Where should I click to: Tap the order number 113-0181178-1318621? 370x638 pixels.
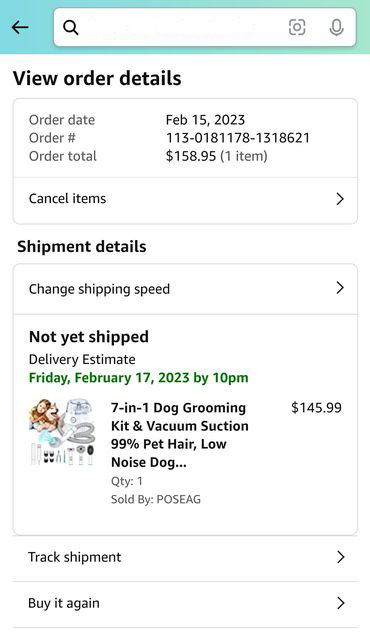238,138
